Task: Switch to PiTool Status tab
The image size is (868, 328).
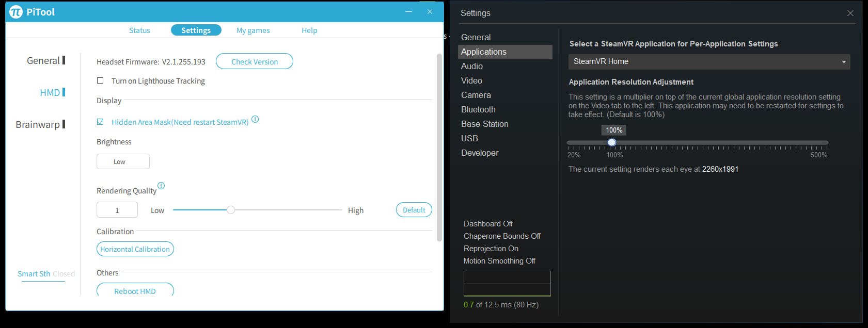Action: (x=139, y=30)
